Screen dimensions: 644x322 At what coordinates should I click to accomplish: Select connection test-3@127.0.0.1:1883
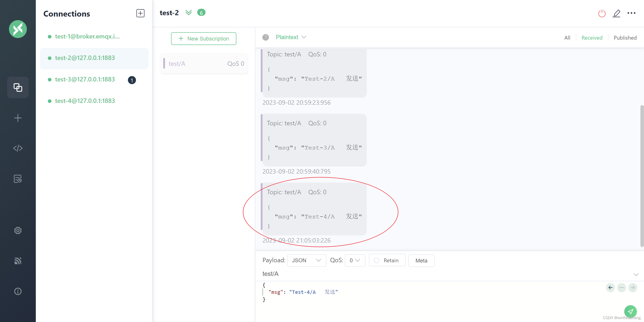[94, 80]
